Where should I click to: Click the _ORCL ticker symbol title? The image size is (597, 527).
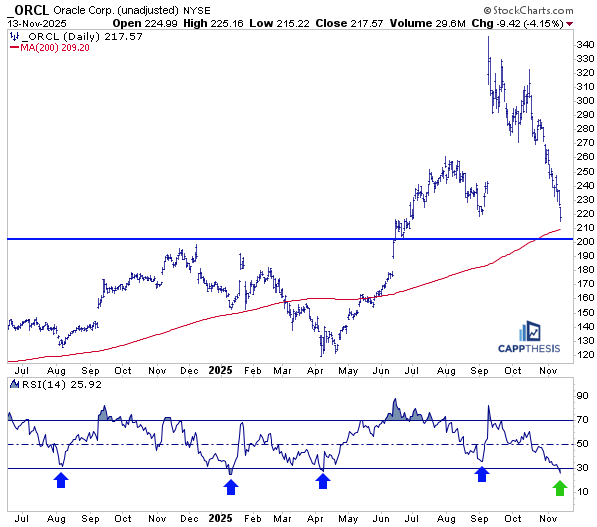pyautogui.click(x=28, y=10)
